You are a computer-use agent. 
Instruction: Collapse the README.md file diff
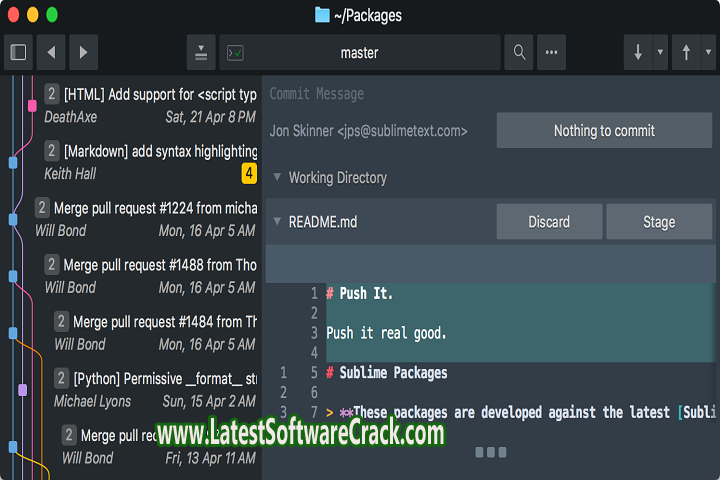click(277, 222)
